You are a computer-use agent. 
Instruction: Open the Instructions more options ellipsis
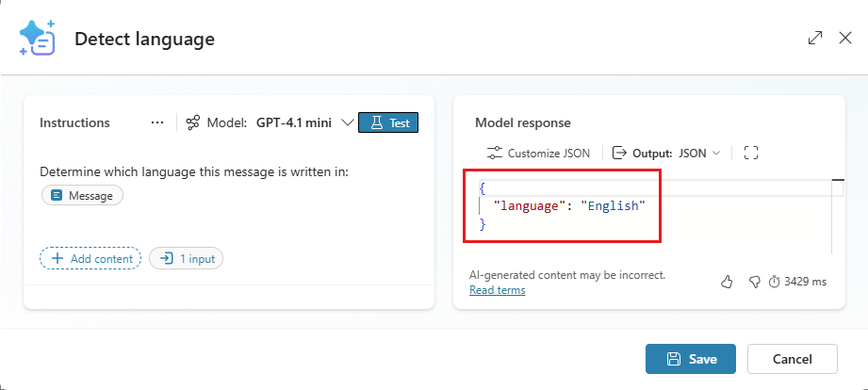coord(157,122)
